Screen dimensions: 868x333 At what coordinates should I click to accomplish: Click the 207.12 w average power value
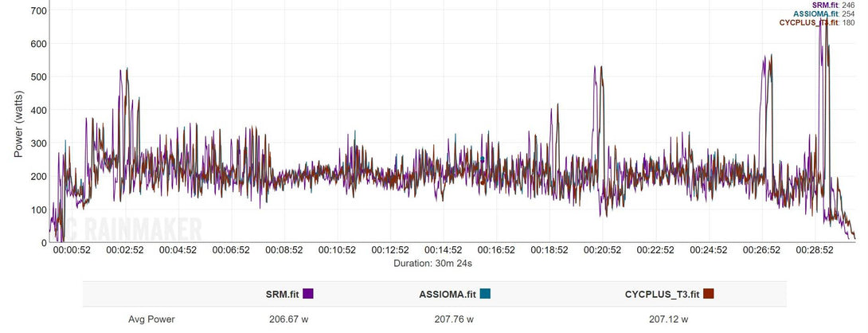click(x=668, y=319)
